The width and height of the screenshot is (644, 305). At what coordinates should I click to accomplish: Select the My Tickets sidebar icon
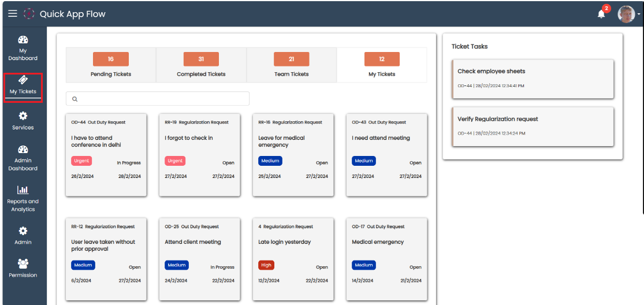[23, 80]
